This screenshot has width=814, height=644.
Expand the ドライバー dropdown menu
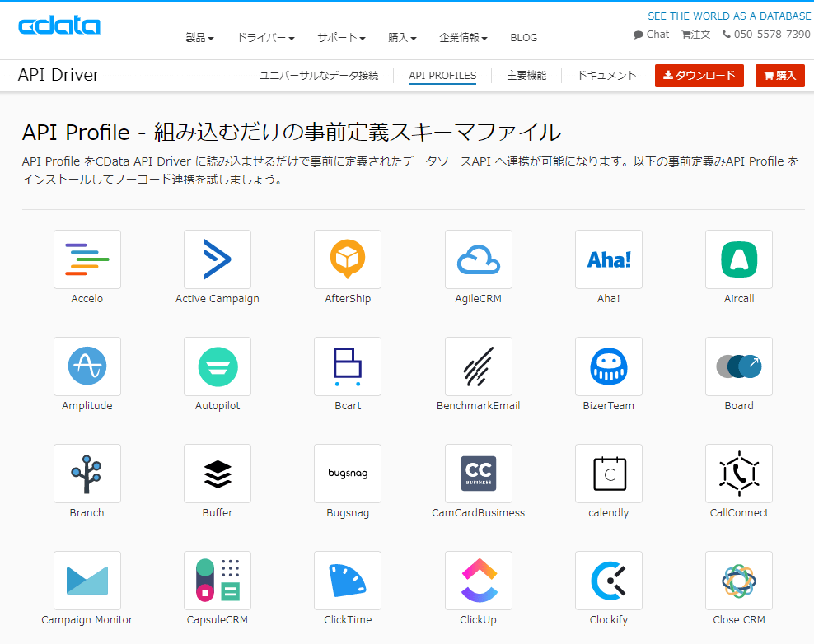266,37
